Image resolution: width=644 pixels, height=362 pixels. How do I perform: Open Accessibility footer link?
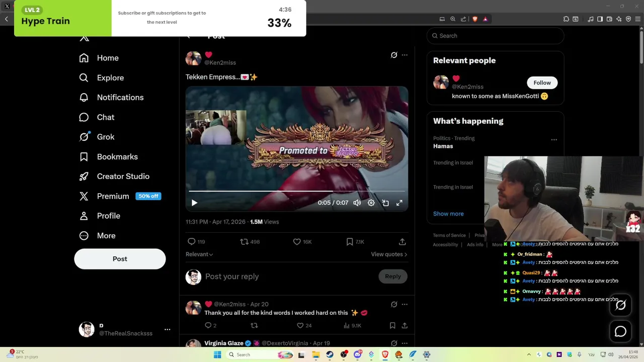445,245
